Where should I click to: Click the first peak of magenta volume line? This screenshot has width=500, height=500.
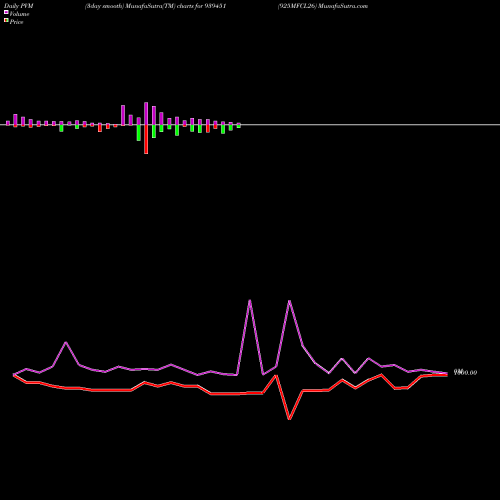[66, 342]
